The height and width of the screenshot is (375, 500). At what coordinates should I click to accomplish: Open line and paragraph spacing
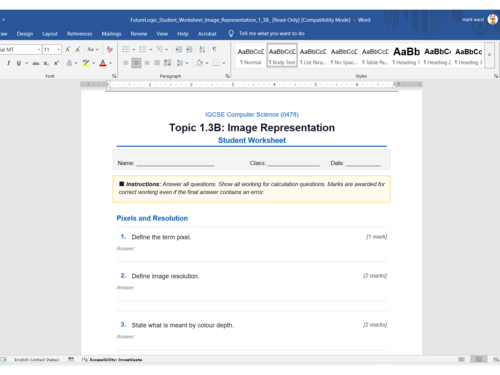pos(182,63)
